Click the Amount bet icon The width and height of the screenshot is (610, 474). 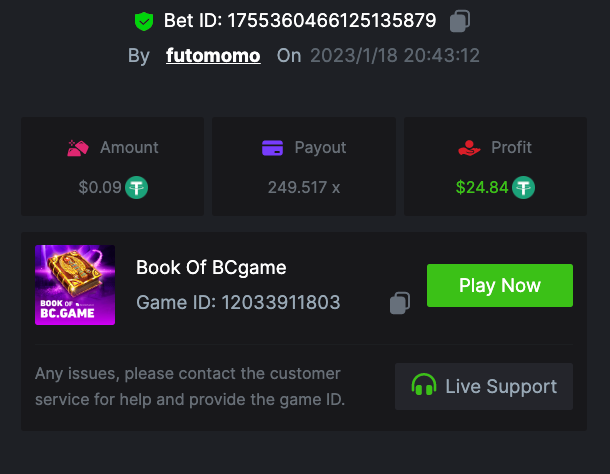(79, 148)
